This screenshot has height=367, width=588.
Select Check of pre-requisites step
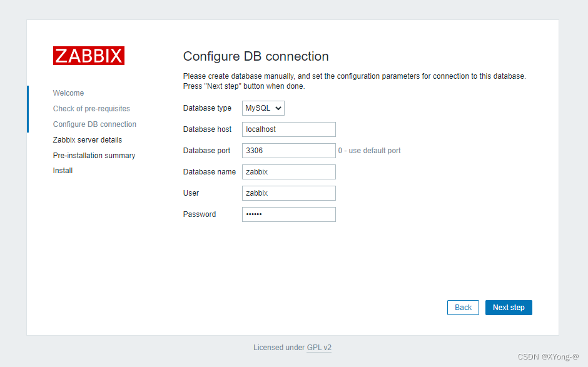(x=91, y=109)
